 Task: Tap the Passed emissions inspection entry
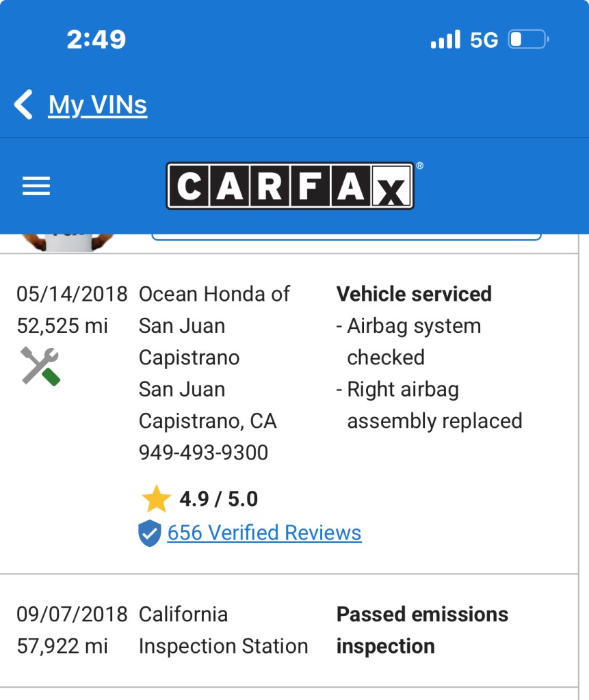click(x=422, y=630)
